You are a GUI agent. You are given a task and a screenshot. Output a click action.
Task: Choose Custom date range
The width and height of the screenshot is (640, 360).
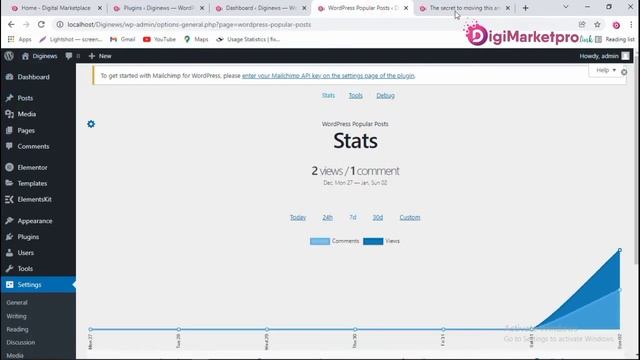[410, 218]
